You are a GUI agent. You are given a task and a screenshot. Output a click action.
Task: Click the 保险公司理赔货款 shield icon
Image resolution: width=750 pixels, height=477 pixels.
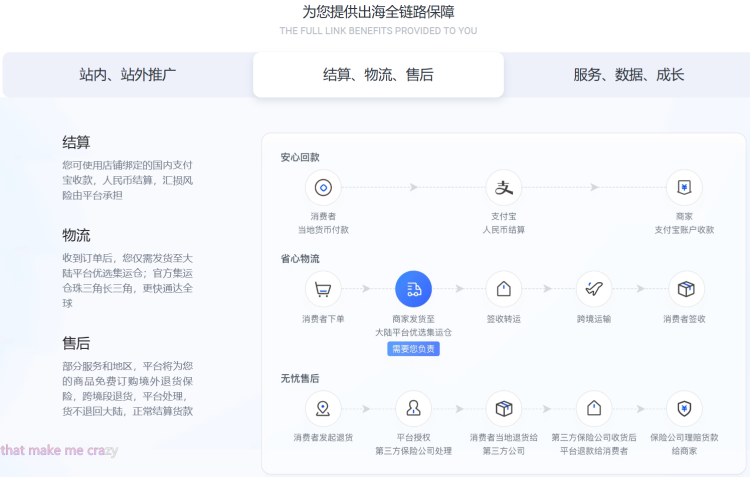tap(684, 409)
